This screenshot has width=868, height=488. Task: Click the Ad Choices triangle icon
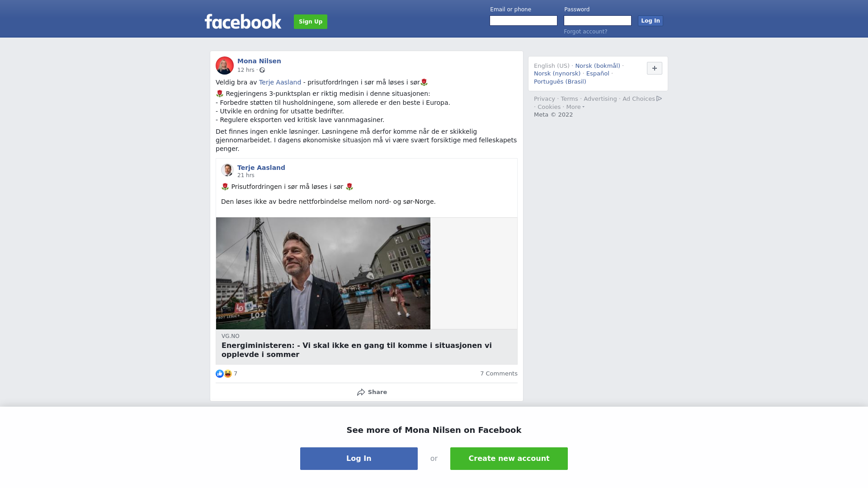pyautogui.click(x=659, y=99)
